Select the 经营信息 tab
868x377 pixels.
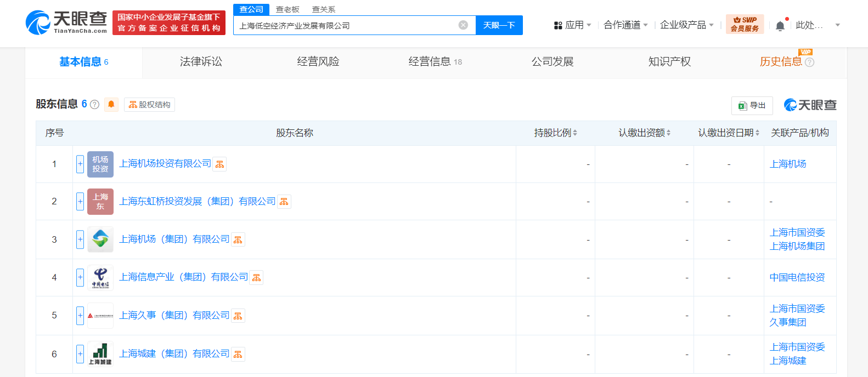pos(435,62)
